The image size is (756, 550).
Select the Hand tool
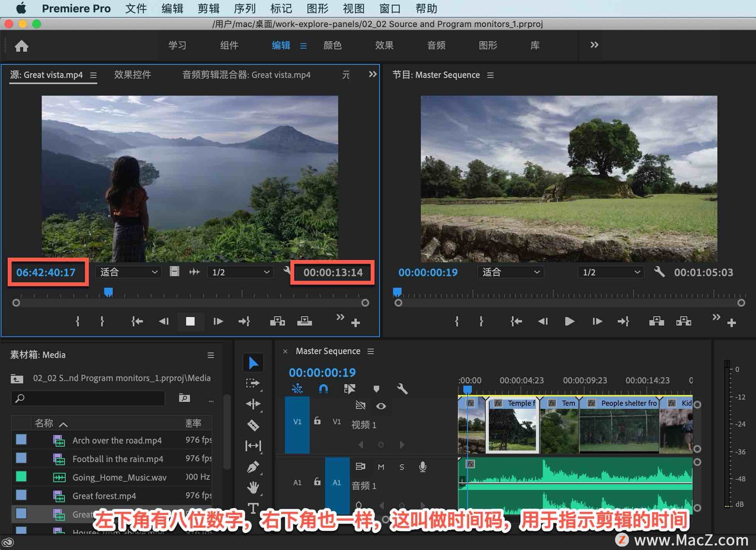tap(253, 488)
